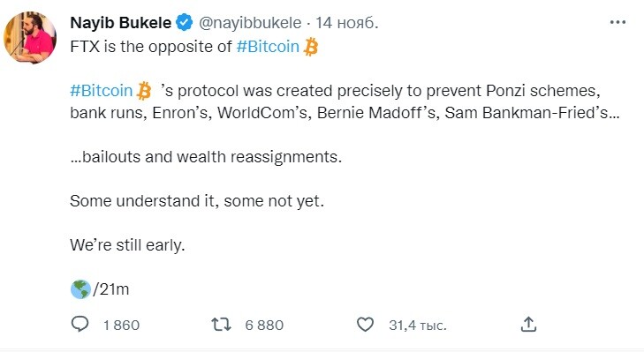Click the 6 880 retweets count
Screen dimensions: 644x352
(264, 325)
